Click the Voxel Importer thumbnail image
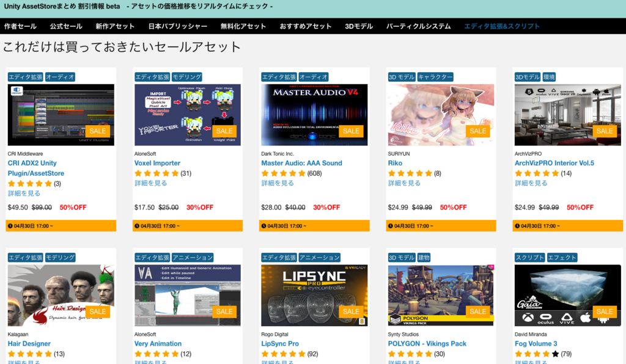The width and height of the screenshot is (626, 364). [187, 115]
